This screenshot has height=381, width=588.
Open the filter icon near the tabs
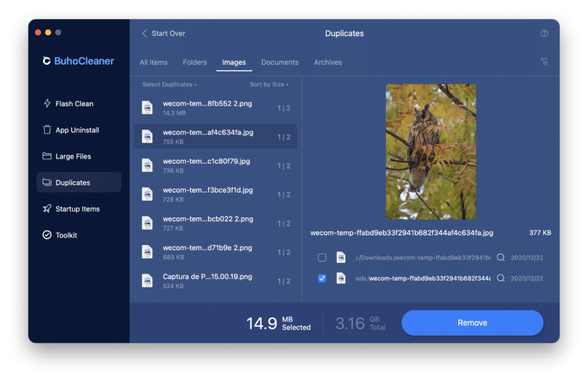pos(544,62)
